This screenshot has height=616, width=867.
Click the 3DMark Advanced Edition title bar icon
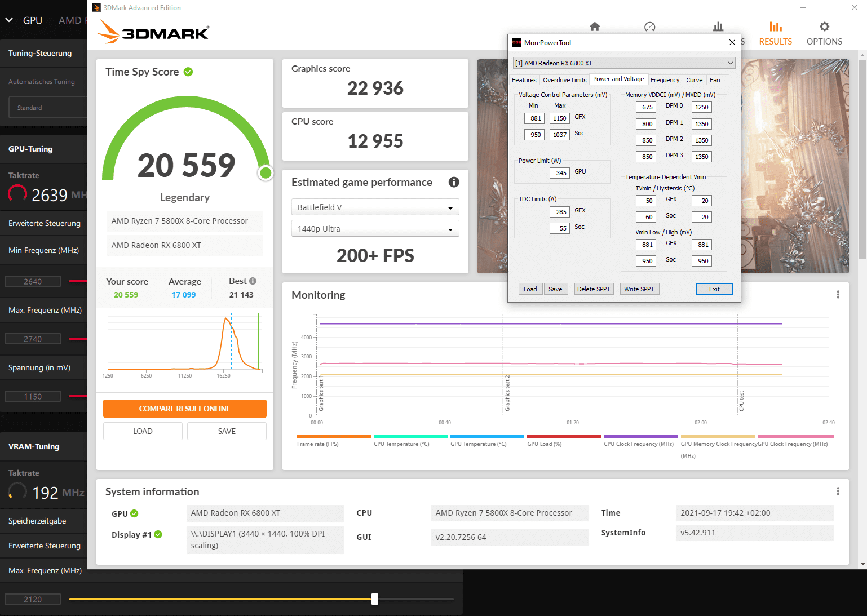(x=96, y=7)
